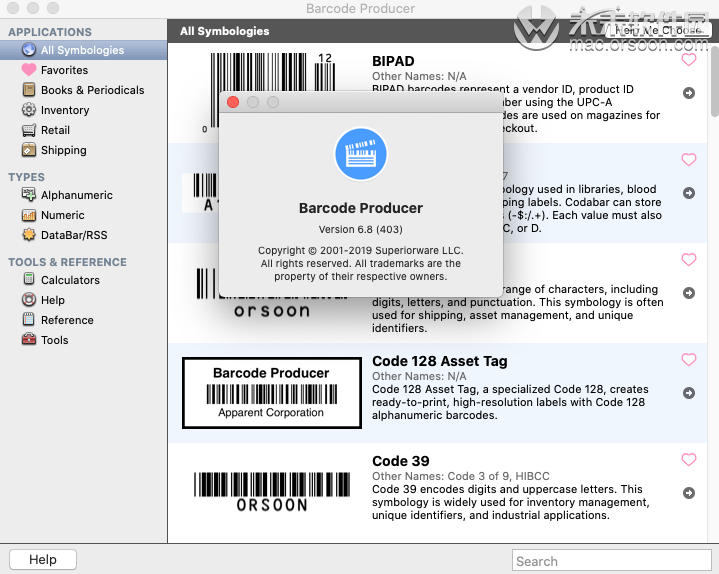The width and height of the screenshot is (719, 574).
Task: Click the Books & Periodicals book icon
Action: 29,89
